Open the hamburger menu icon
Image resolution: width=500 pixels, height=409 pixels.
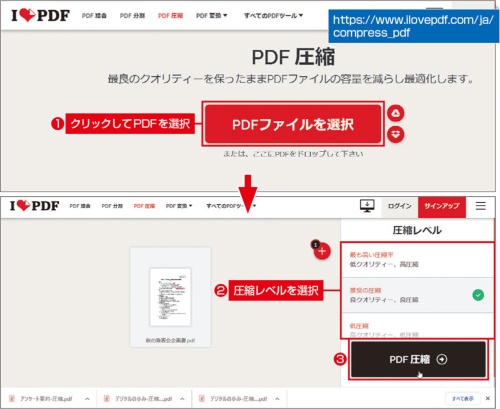coord(480,206)
